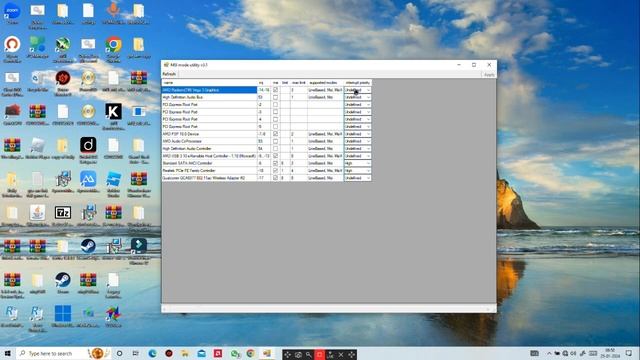
Task: Toggle msi for Qualcomm QCA9377 Wireless Adapter
Action: (275, 178)
